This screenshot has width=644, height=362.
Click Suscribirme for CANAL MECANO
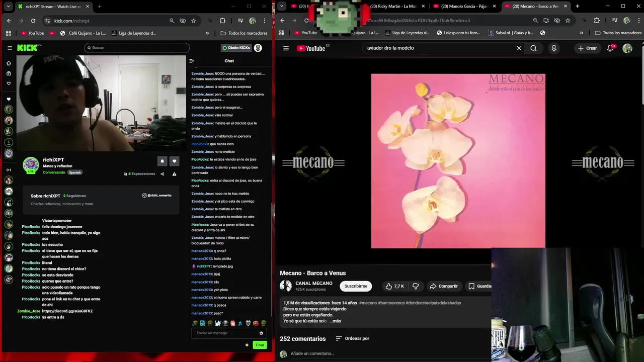click(x=356, y=286)
